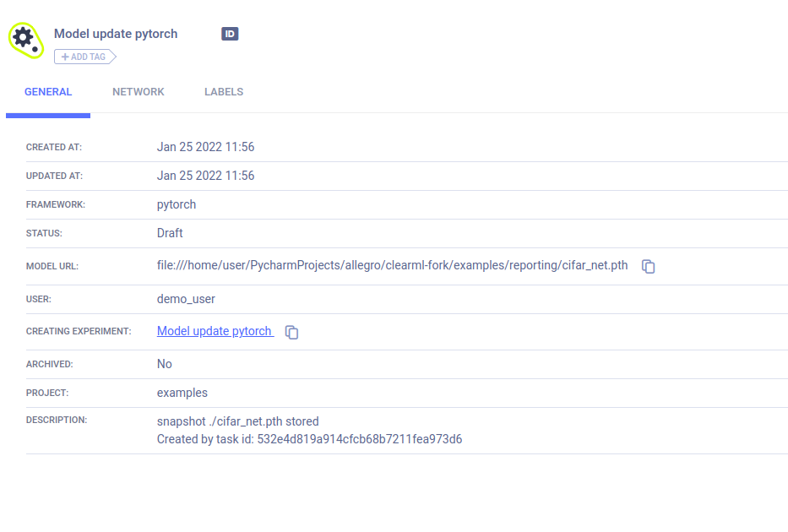The width and height of the screenshot is (788, 532).
Task: Click the model name title in header
Action: [116, 34]
